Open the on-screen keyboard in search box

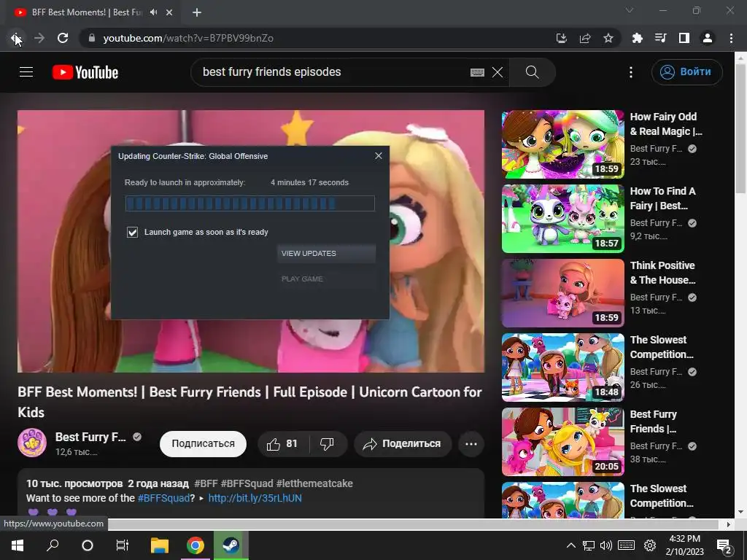point(477,72)
